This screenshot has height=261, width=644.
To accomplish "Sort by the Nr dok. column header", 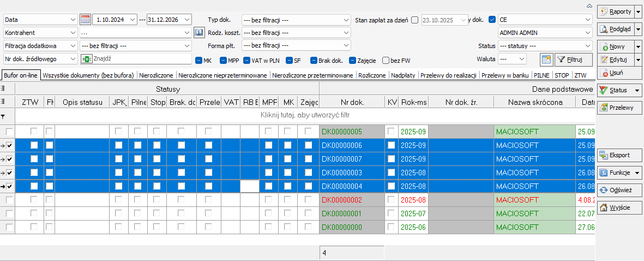I will click(x=352, y=102).
